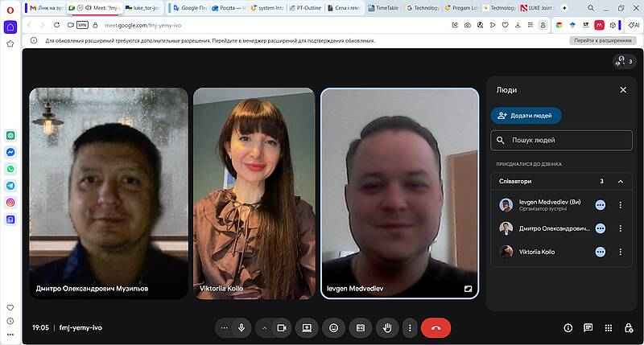Mute the microphone

[x=242, y=328]
